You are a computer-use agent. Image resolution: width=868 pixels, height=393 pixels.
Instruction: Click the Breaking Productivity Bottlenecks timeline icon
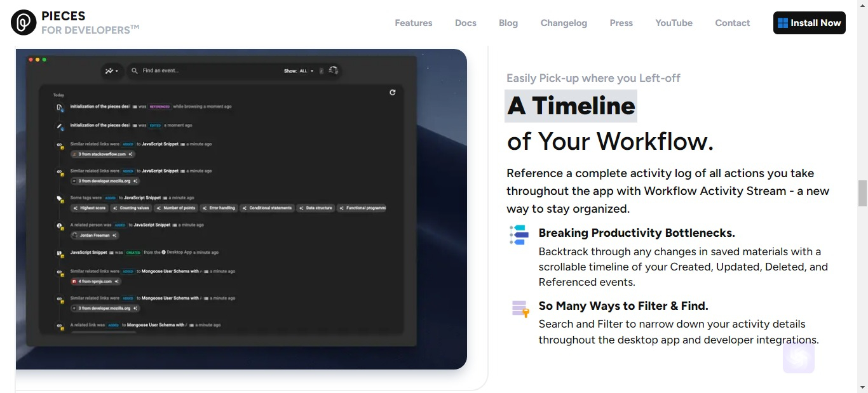(x=519, y=234)
